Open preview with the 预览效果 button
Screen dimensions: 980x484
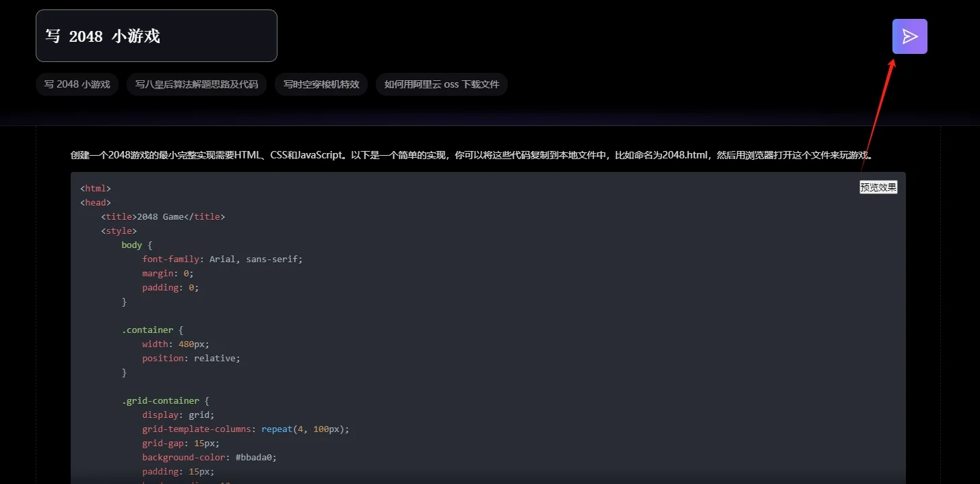click(x=878, y=187)
